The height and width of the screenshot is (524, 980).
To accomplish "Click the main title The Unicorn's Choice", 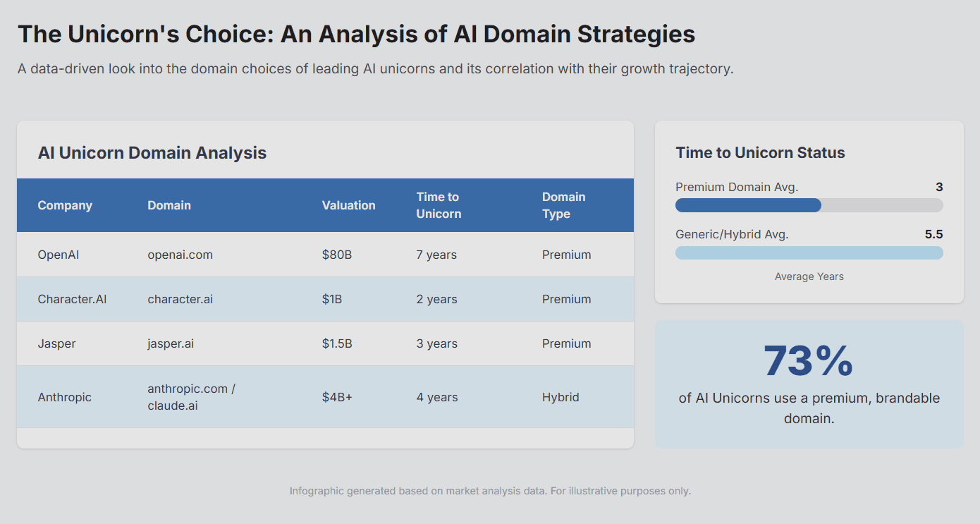I will pyautogui.click(x=356, y=34).
